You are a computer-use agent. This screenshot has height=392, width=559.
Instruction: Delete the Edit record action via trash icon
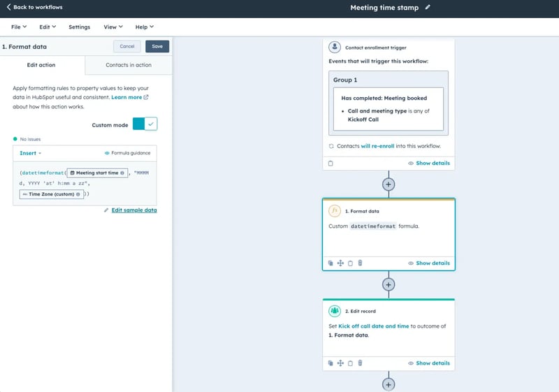[360, 363]
